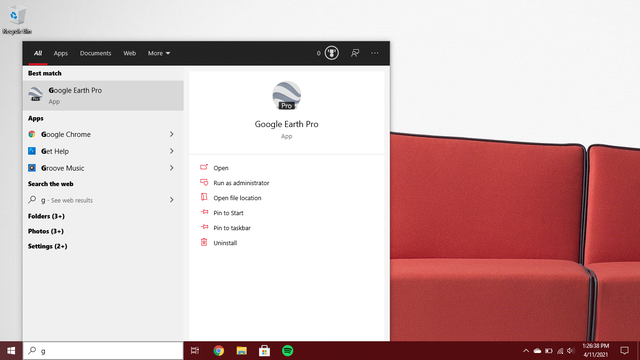Choose Run as administrator
This screenshot has height=360, width=640.
pos(241,183)
